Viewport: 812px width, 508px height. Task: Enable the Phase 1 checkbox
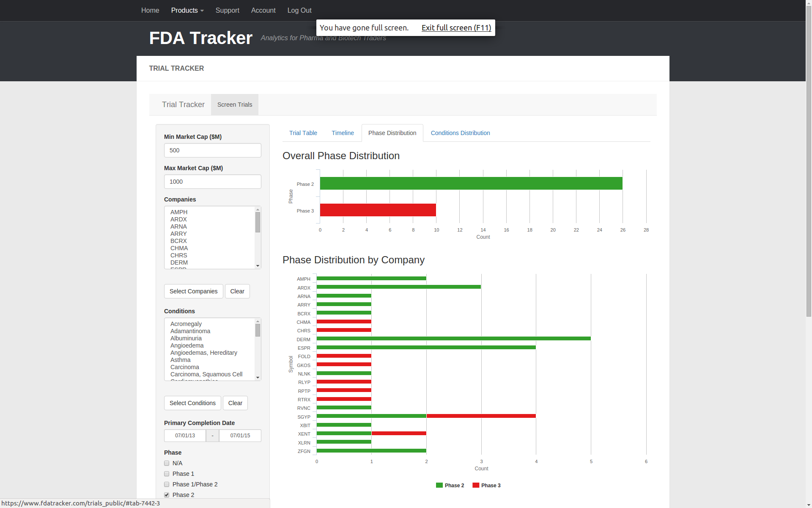pos(167,474)
